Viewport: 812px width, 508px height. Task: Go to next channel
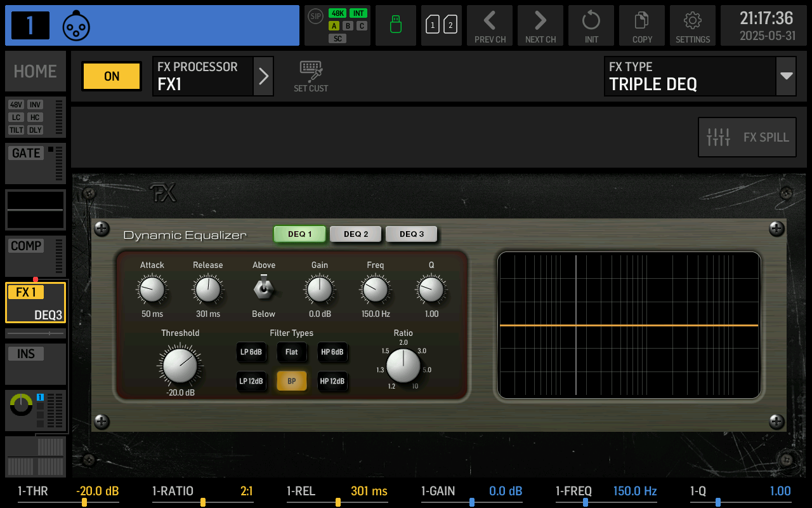click(540, 25)
